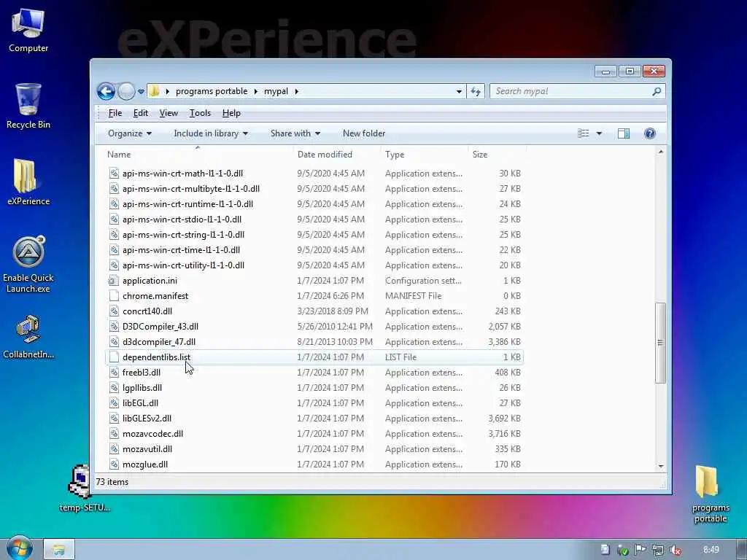Click the Explorer Back arrow button
This screenshot has width=747, height=560.
106,91
